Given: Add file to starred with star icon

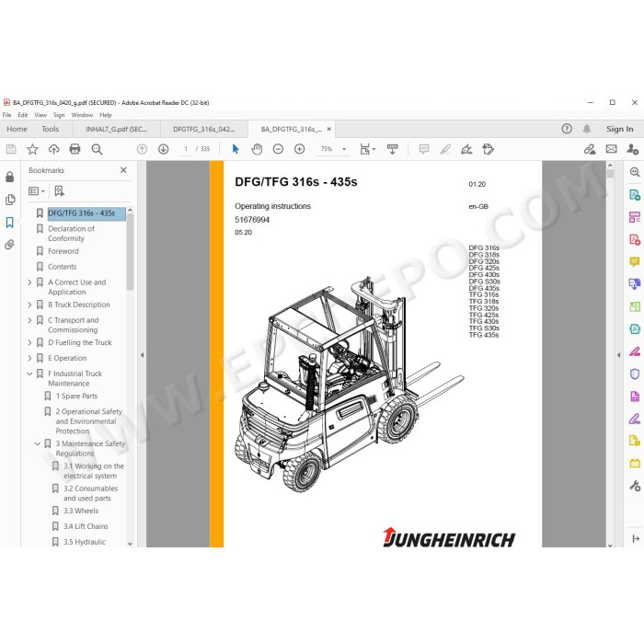Looking at the screenshot, I should (x=32, y=149).
